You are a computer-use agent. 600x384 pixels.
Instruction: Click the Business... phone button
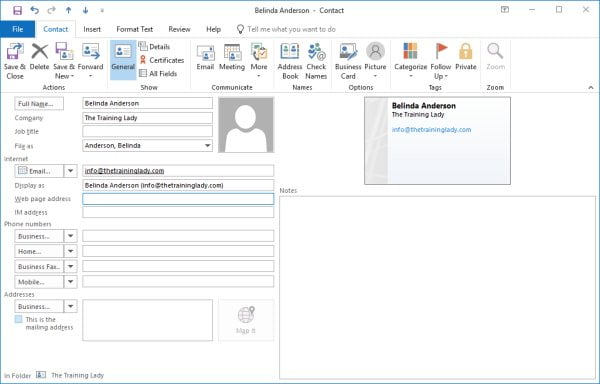39,236
